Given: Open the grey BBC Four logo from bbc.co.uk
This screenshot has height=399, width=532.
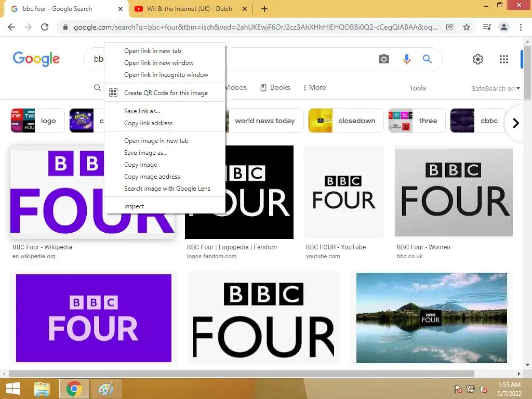Looking at the screenshot, I should point(454,192).
